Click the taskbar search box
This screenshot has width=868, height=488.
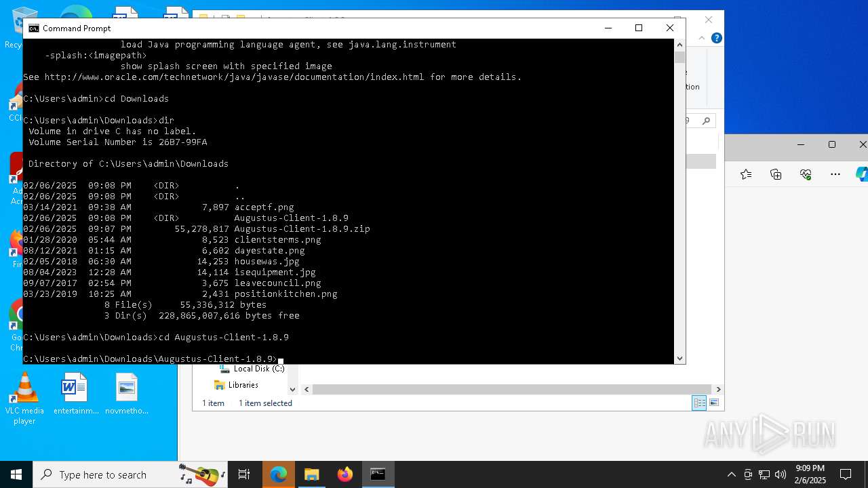[130, 474]
